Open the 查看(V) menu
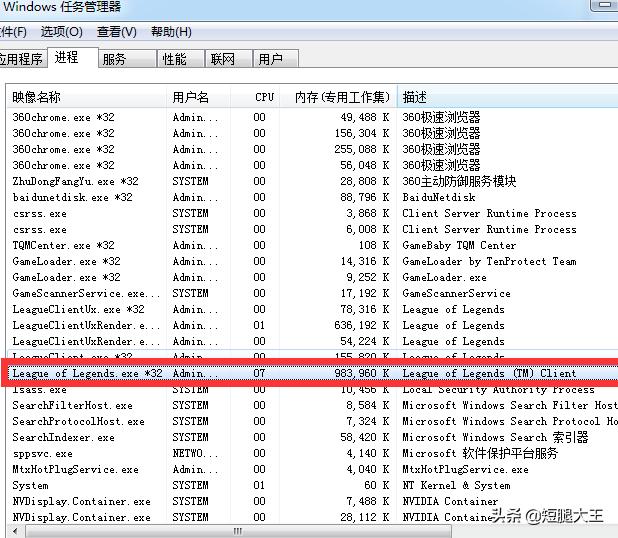Screen dimensions: 618x538 coord(117,32)
